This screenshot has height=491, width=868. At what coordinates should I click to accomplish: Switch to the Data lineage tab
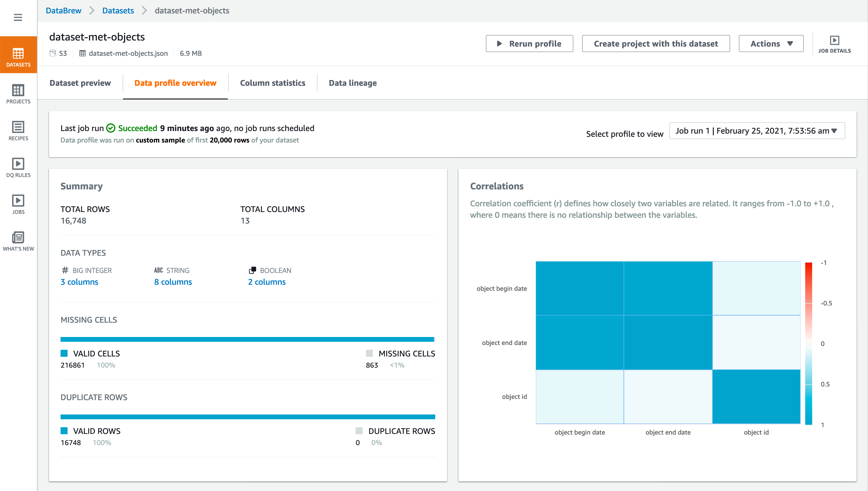pos(352,83)
